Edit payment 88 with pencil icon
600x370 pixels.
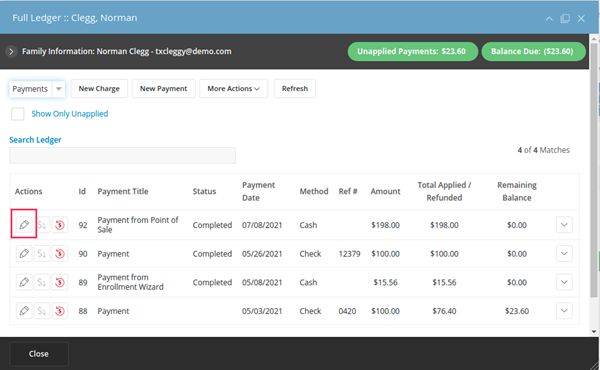pyautogui.click(x=24, y=311)
